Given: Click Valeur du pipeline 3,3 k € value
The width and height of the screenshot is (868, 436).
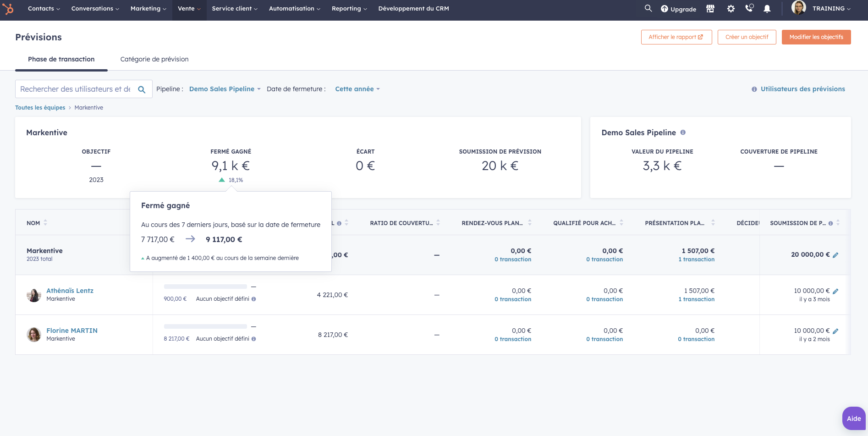Looking at the screenshot, I should pyautogui.click(x=662, y=166).
